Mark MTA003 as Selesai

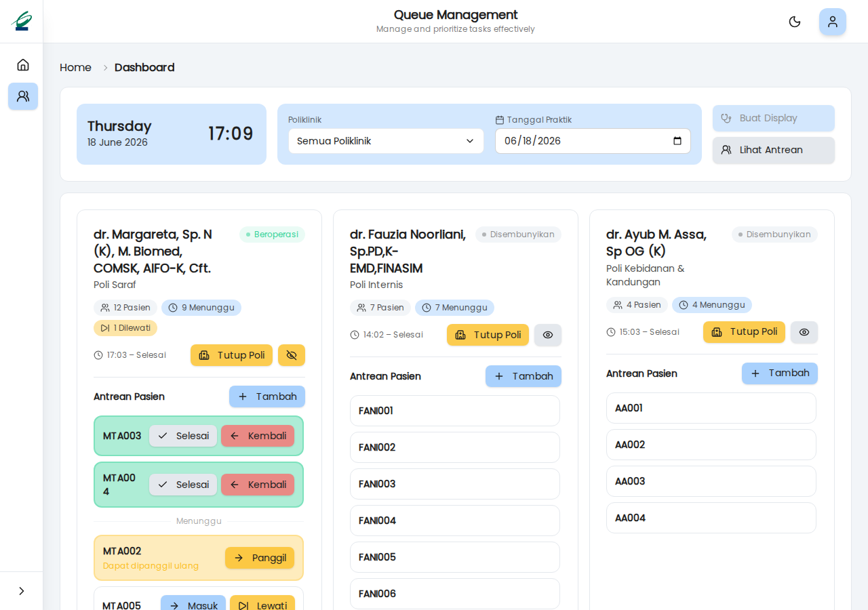(183, 436)
